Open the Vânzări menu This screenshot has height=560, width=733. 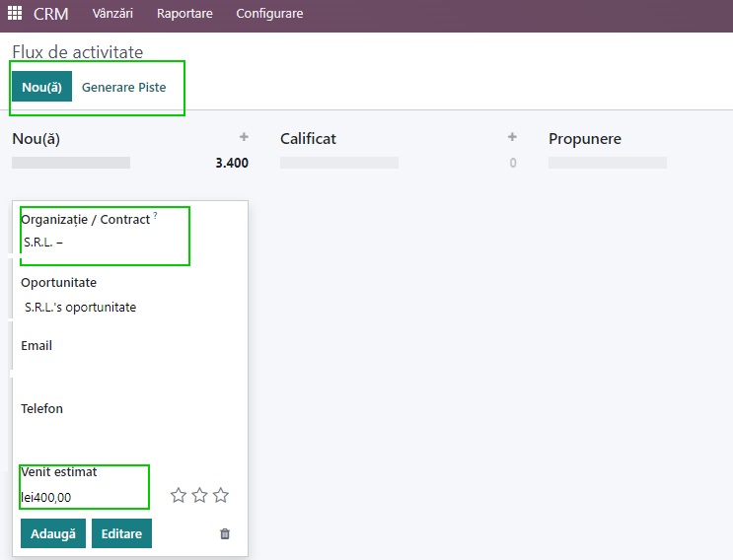tap(112, 13)
